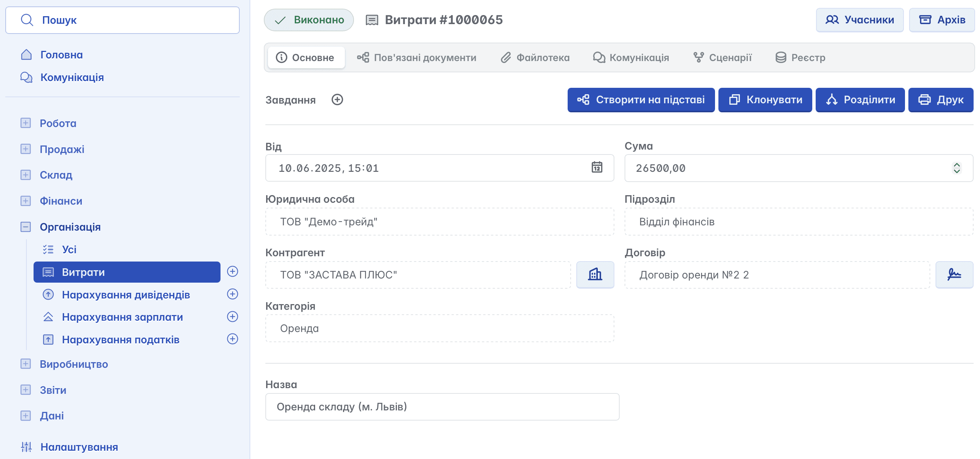Expand the Виробництво section in the sidebar
980x459 pixels.
(x=26, y=364)
